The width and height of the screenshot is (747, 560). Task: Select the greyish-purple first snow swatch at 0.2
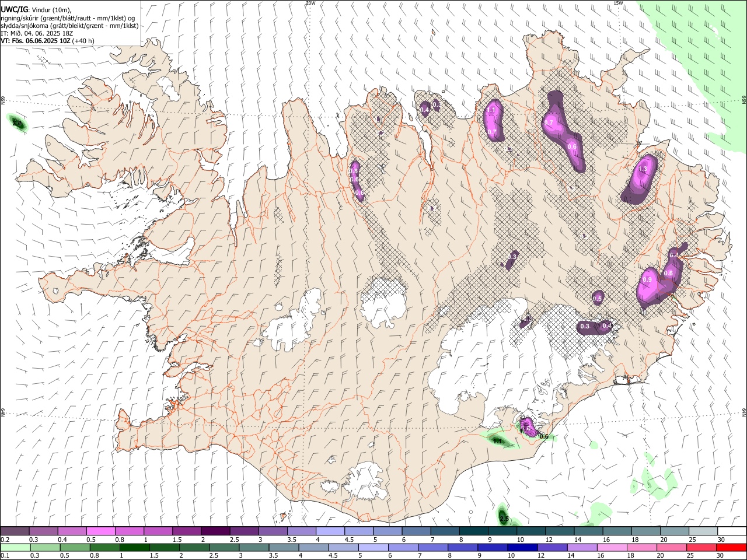coord(15,531)
